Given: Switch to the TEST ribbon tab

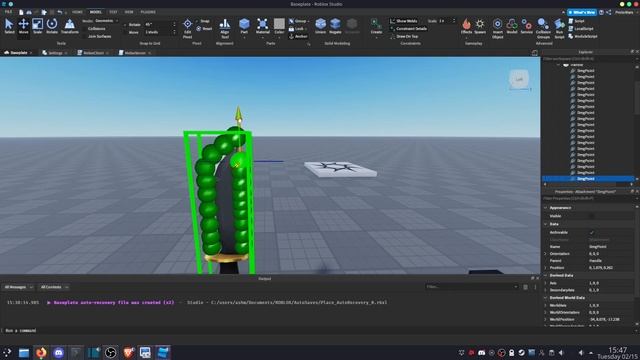Looking at the screenshot, I should tap(113, 12).
